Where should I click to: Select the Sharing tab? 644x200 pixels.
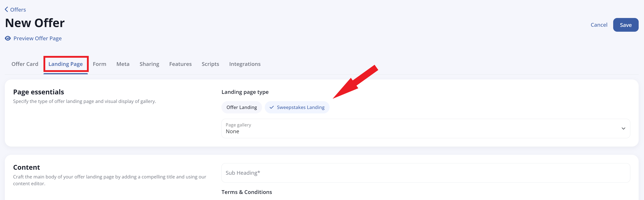(x=149, y=64)
